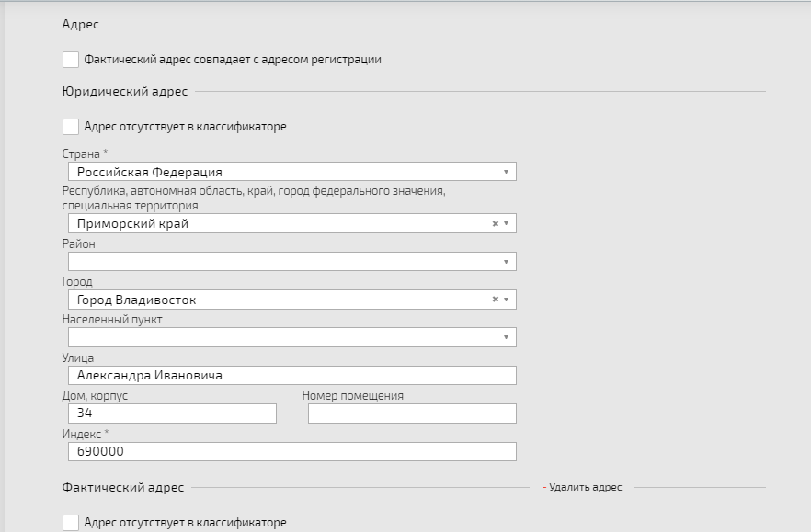Expand the Район dropdown
Image resolution: width=811 pixels, height=532 pixels.
click(x=292, y=262)
